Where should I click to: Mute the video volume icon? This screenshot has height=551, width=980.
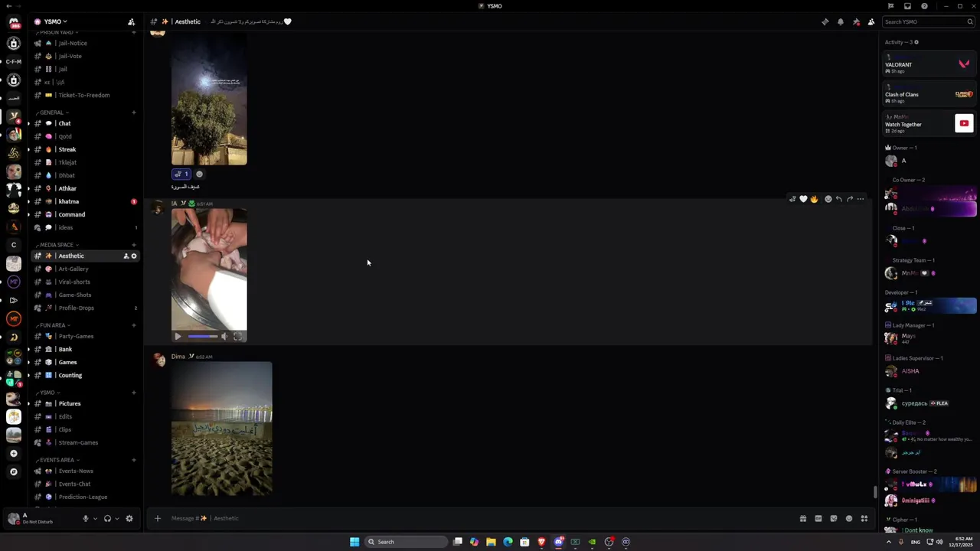coord(224,336)
